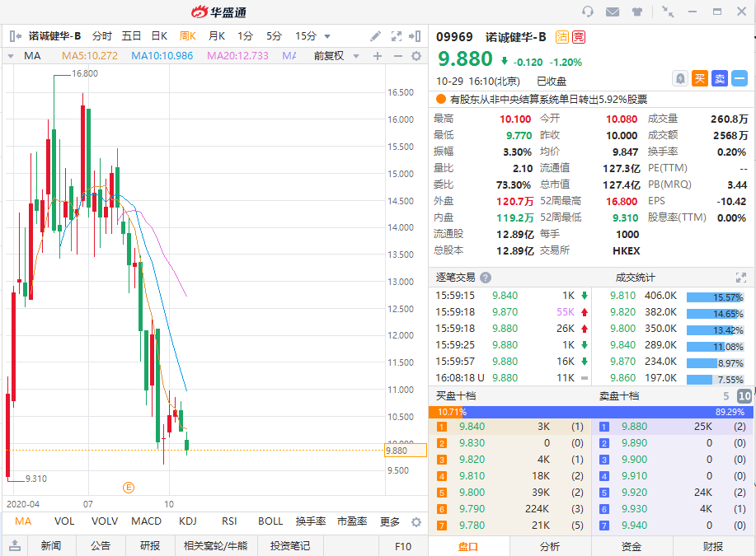Open the 分析 tab
Screen dimensions: 756x556
(x=550, y=546)
